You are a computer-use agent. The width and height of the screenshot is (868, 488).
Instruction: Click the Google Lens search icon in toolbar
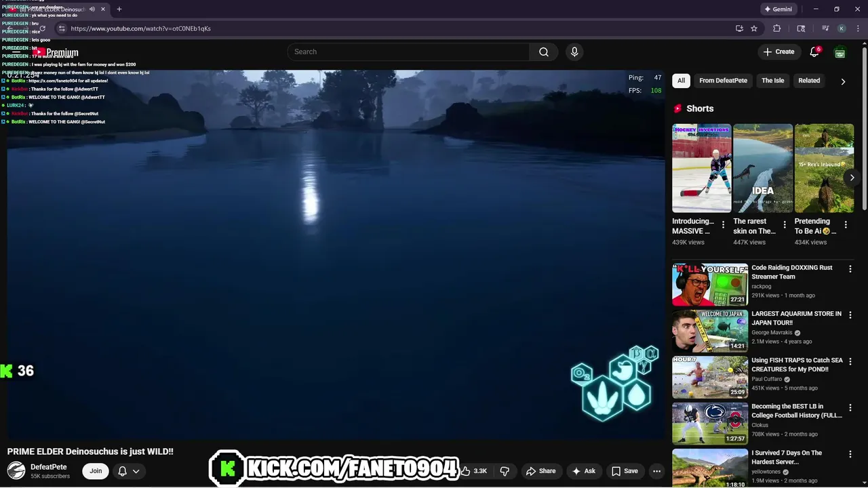[x=801, y=28]
